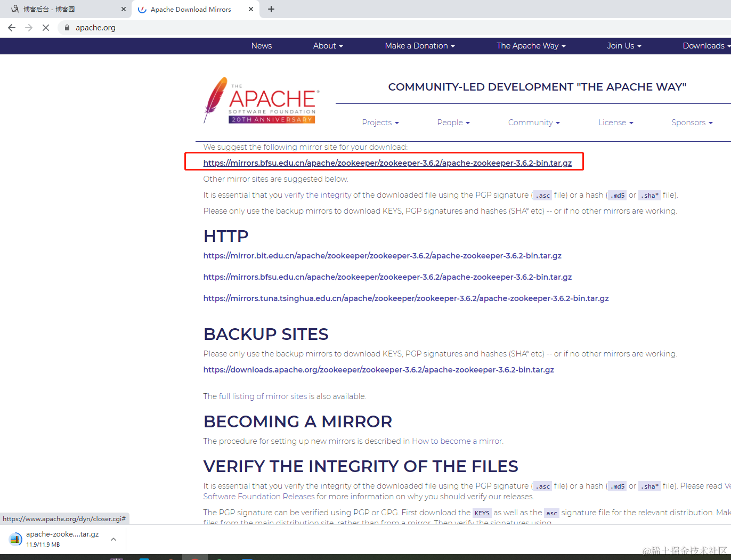Click the HTTP section heading

click(226, 236)
